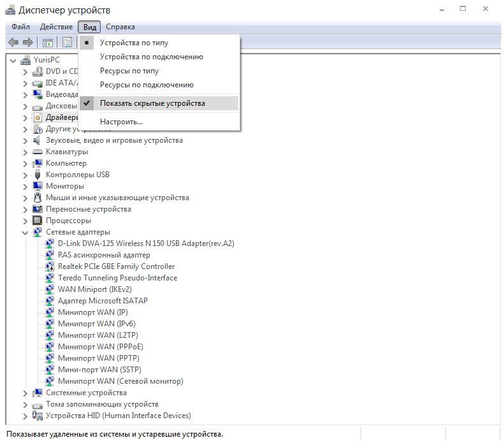Select Минипорт WAN (IPv6)
Image resolution: width=504 pixels, height=443 pixels.
[96, 324]
